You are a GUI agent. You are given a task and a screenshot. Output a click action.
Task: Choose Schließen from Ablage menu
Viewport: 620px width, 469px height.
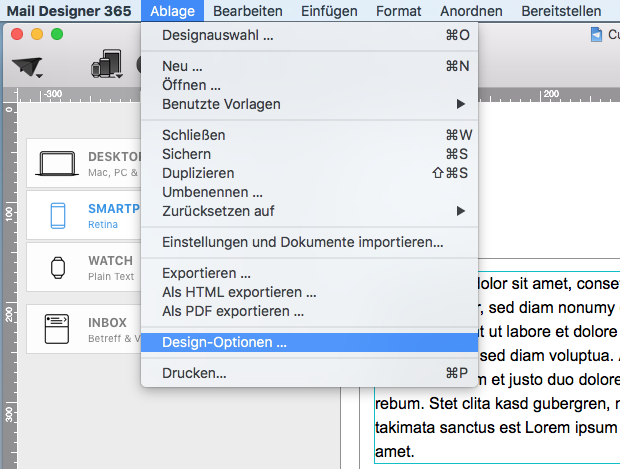pos(309,135)
